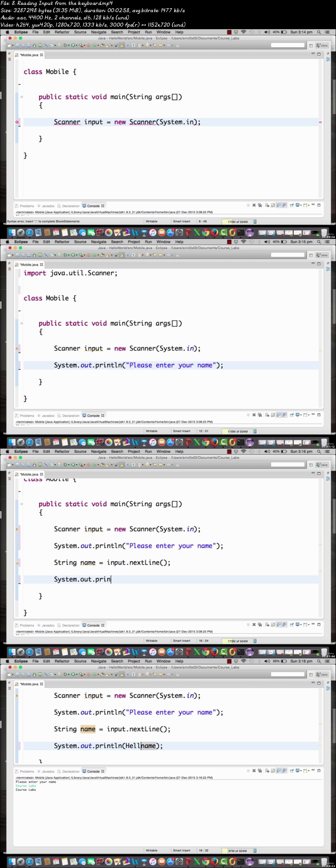Click Run button in second frame's toolbar
Viewport: 336px width, 868px height.
[x=73, y=255]
